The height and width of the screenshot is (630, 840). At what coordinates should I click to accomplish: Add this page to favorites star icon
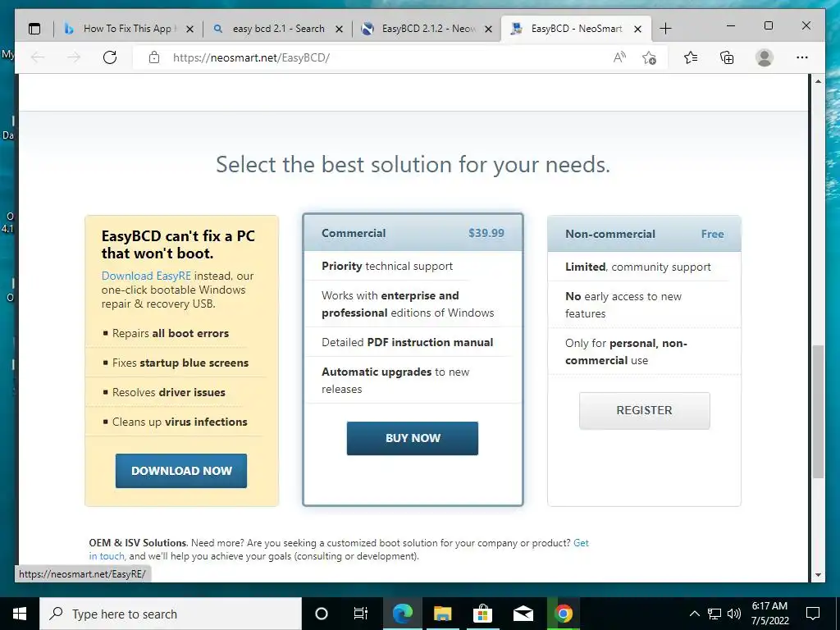(x=649, y=57)
